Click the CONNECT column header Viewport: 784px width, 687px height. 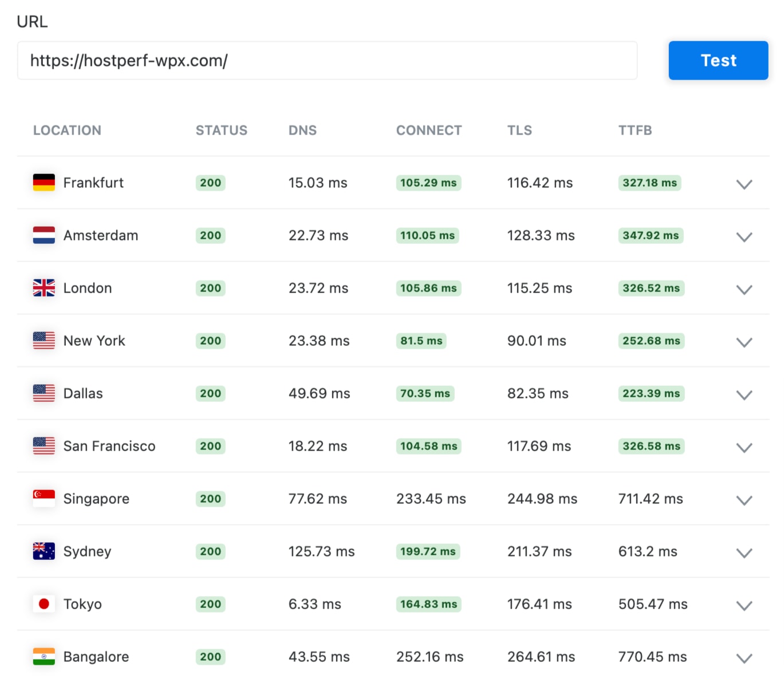tap(429, 131)
